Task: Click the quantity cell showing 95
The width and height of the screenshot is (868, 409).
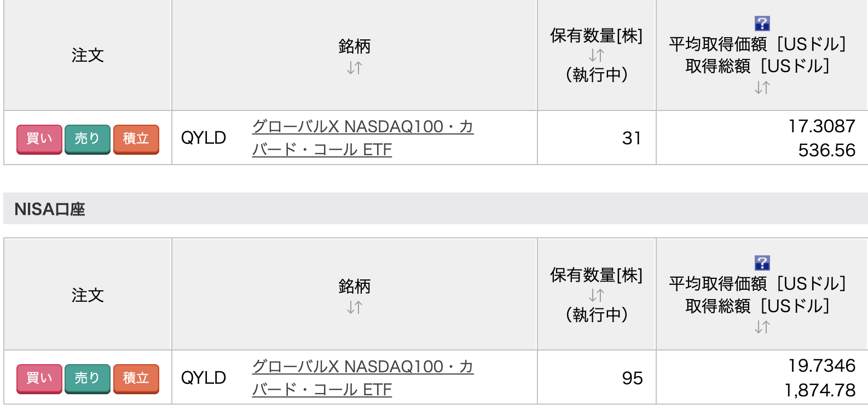Action: [x=632, y=378]
